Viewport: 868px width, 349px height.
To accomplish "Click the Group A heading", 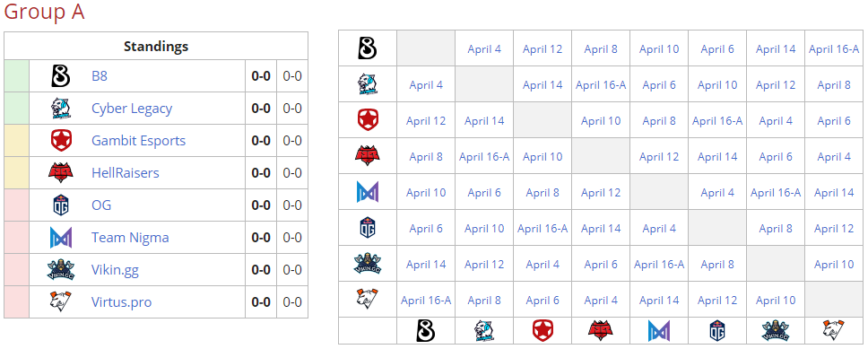I will click(x=44, y=12).
